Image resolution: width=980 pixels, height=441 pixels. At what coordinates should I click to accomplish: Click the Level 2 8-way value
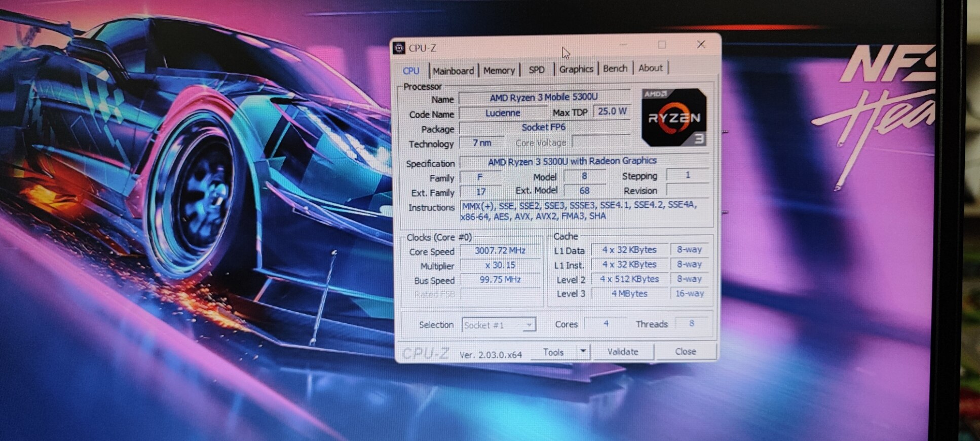(x=689, y=279)
